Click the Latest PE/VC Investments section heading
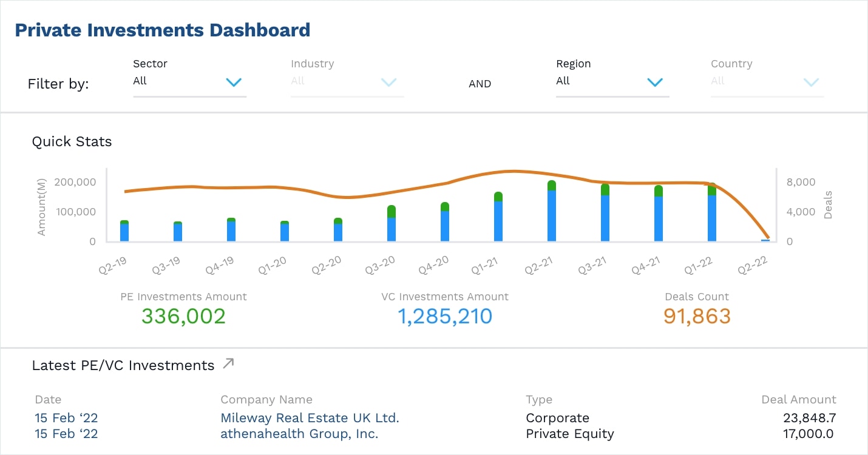 point(123,365)
